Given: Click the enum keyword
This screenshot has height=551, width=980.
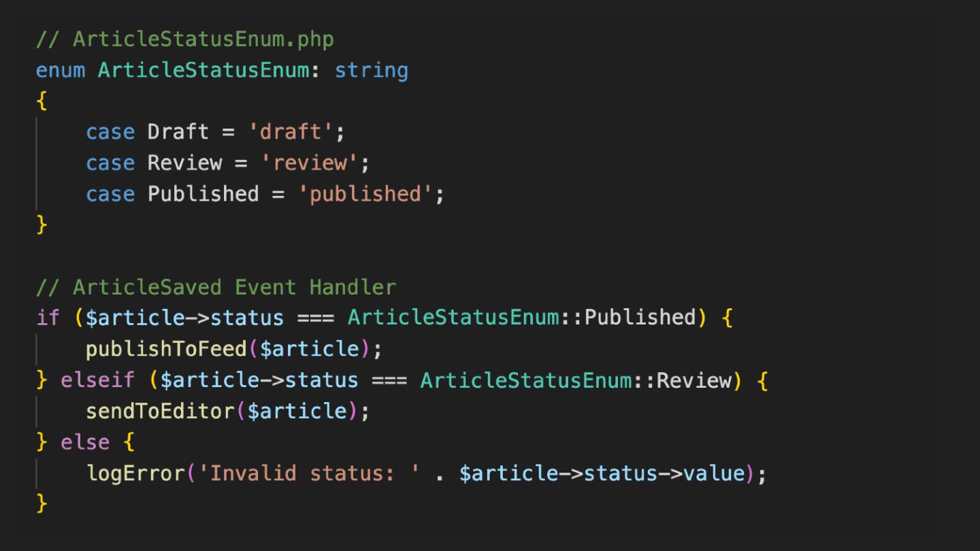Looking at the screenshot, I should pos(61,70).
